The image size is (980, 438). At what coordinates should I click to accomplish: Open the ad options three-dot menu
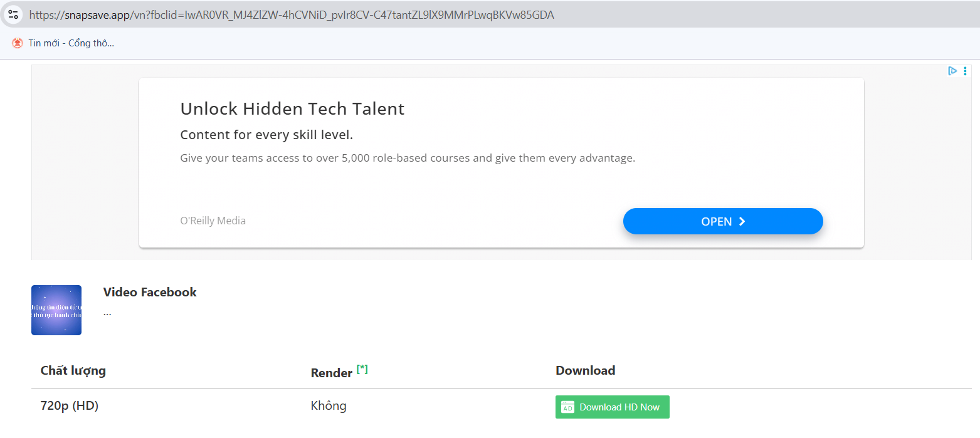[x=965, y=71]
